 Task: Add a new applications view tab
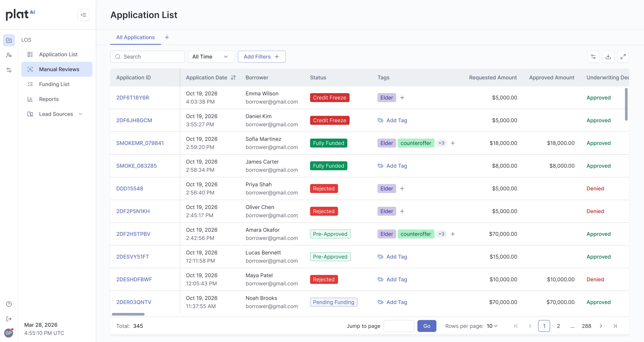point(167,37)
